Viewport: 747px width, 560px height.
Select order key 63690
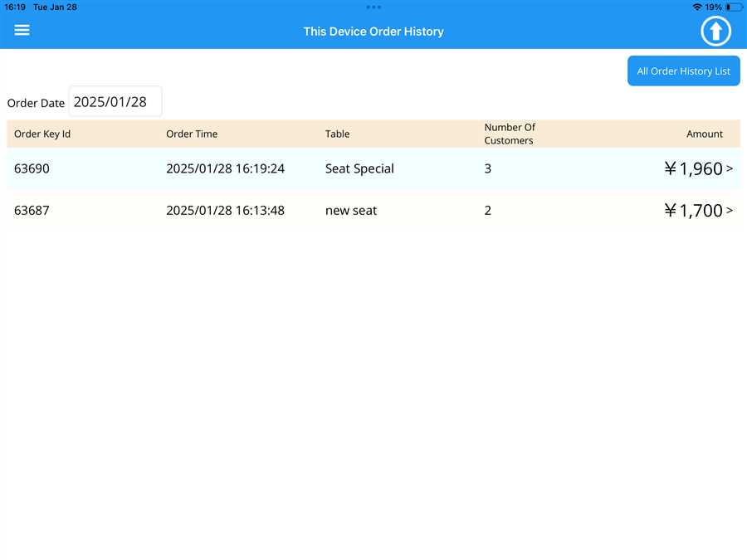32,168
